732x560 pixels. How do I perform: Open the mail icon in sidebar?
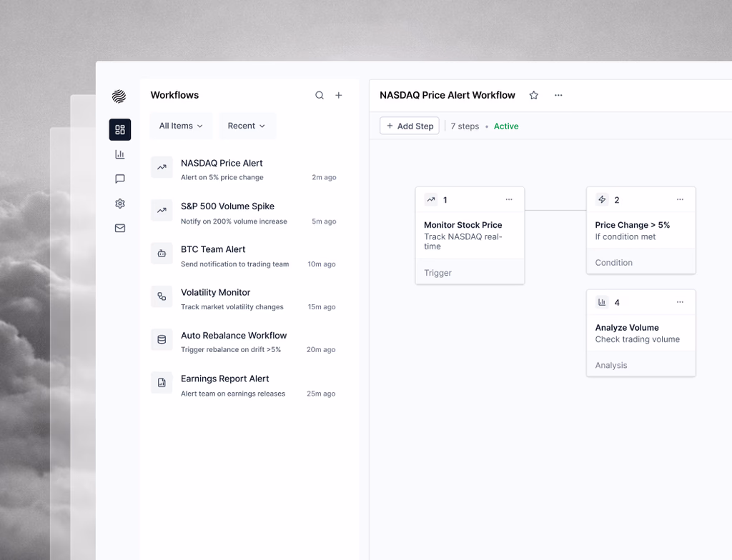pos(119,228)
